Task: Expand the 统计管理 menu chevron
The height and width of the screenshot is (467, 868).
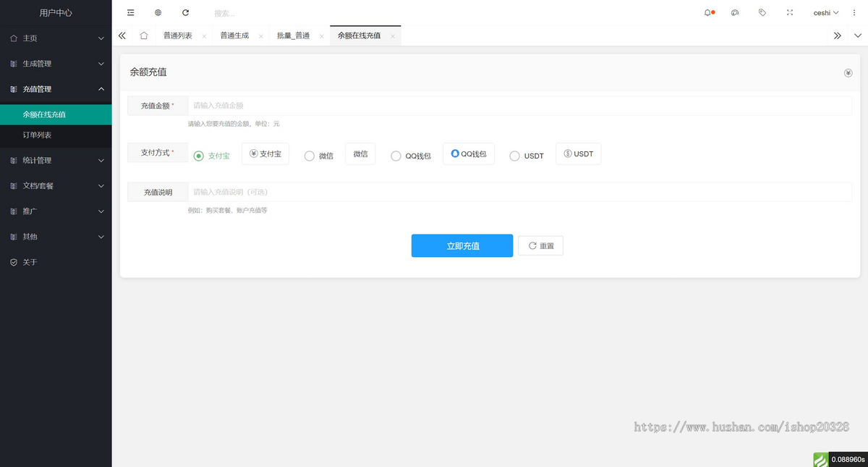Action: (x=101, y=160)
